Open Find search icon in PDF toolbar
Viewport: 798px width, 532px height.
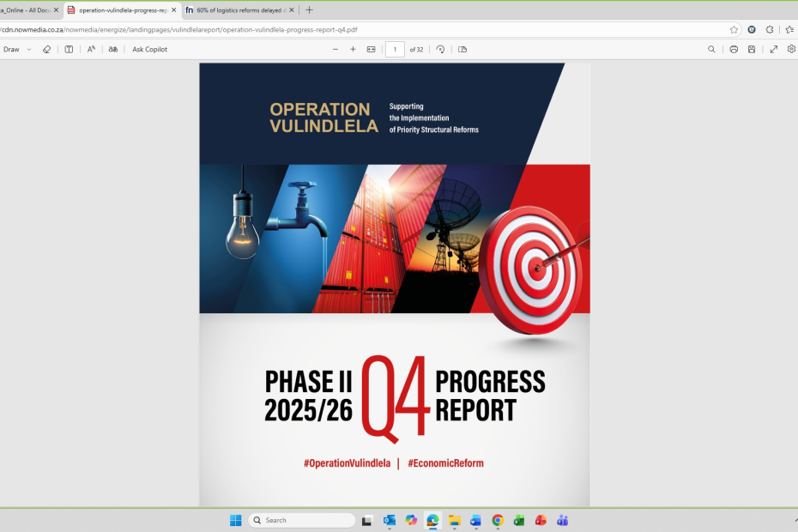click(711, 50)
